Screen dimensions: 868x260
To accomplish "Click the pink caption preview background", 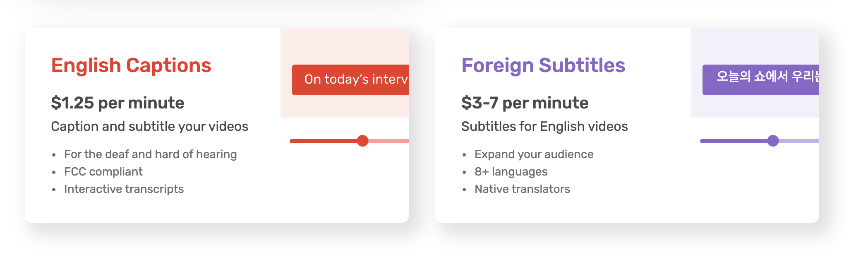I will [x=345, y=107].
